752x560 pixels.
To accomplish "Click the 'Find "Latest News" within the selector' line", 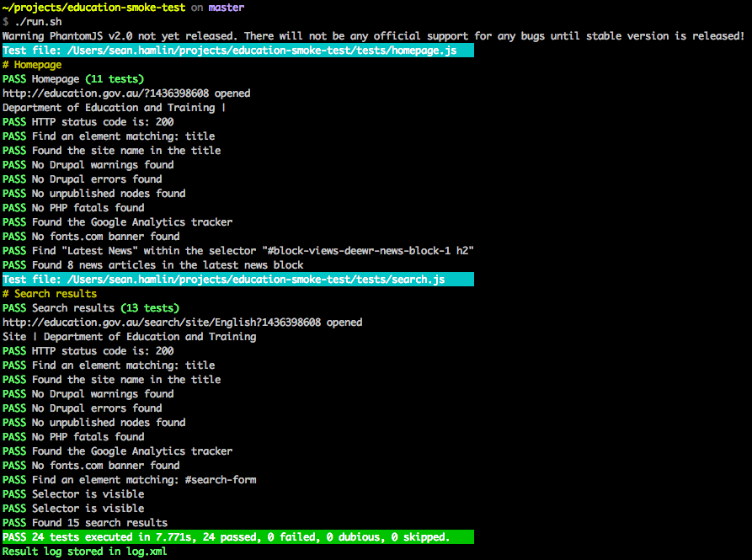I will (238, 251).
